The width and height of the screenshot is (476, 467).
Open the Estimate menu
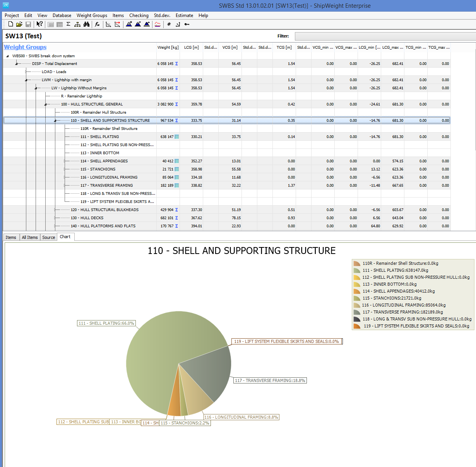[184, 15]
